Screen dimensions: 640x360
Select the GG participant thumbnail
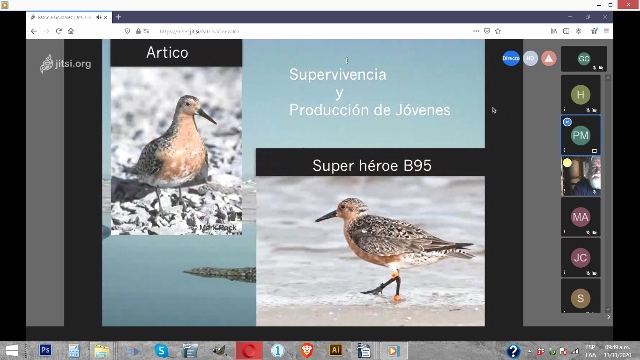coord(584,59)
